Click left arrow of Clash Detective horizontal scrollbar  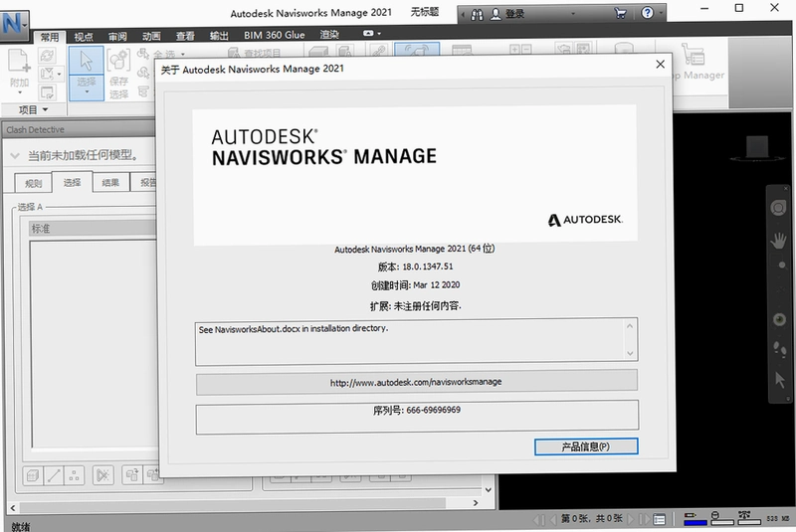pyautogui.click(x=13, y=508)
